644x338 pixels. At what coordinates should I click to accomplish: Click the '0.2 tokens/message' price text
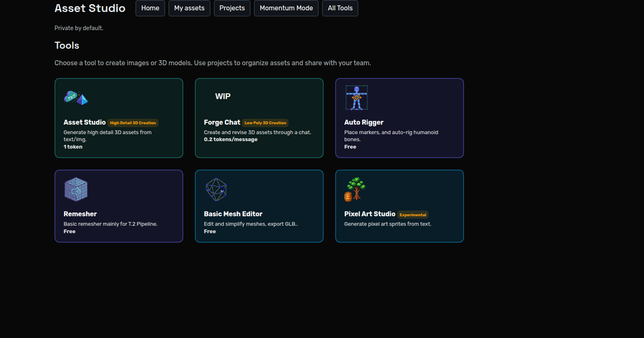(x=231, y=139)
